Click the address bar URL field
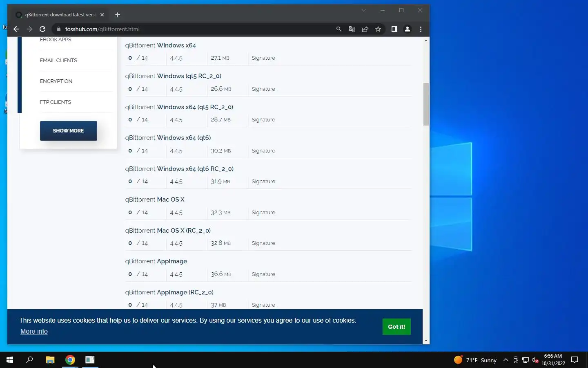588x368 pixels. 196,29
